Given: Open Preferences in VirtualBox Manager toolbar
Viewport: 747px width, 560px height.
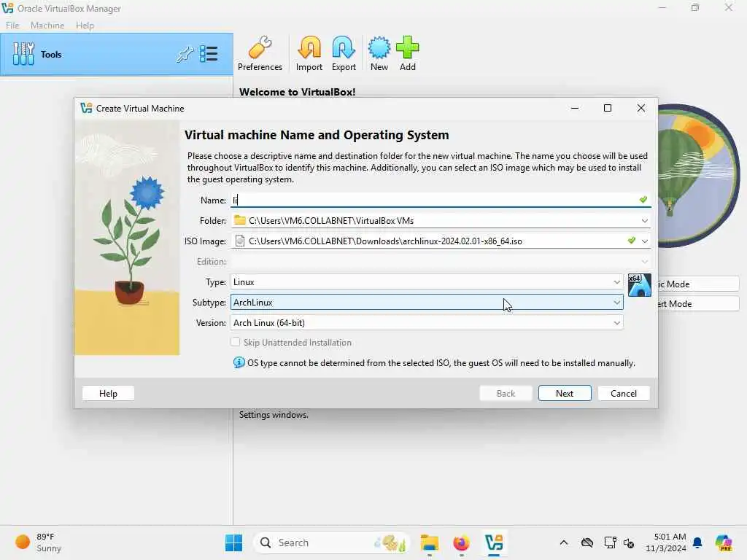Looking at the screenshot, I should pyautogui.click(x=260, y=54).
